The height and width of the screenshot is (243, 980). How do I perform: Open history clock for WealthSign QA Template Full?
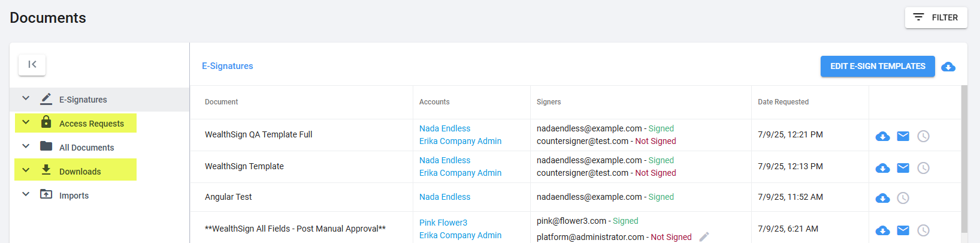(x=924, y=136)
